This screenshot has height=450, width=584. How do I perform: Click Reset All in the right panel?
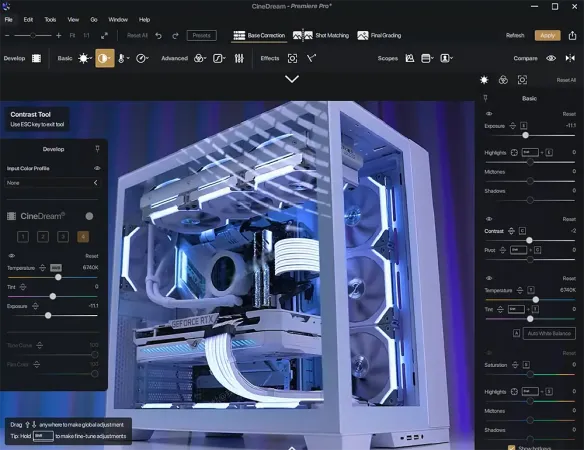[566, 80]
